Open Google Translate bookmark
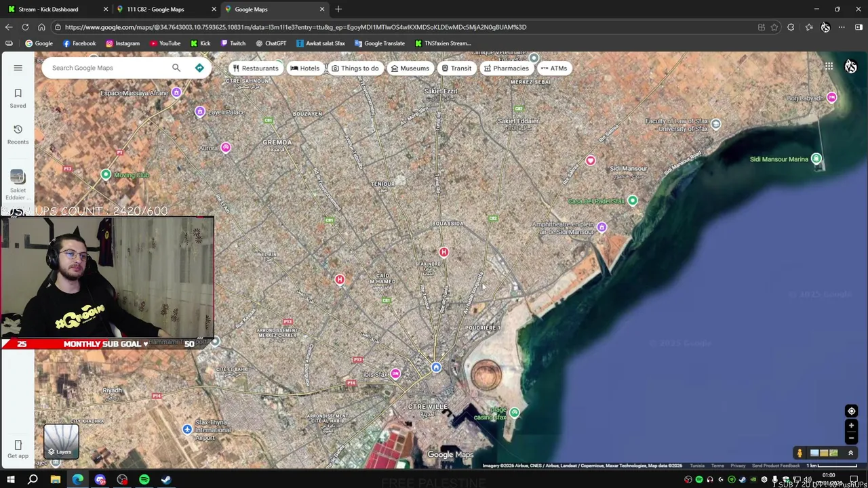The image size is (868, 488). [x=379, y=43]
